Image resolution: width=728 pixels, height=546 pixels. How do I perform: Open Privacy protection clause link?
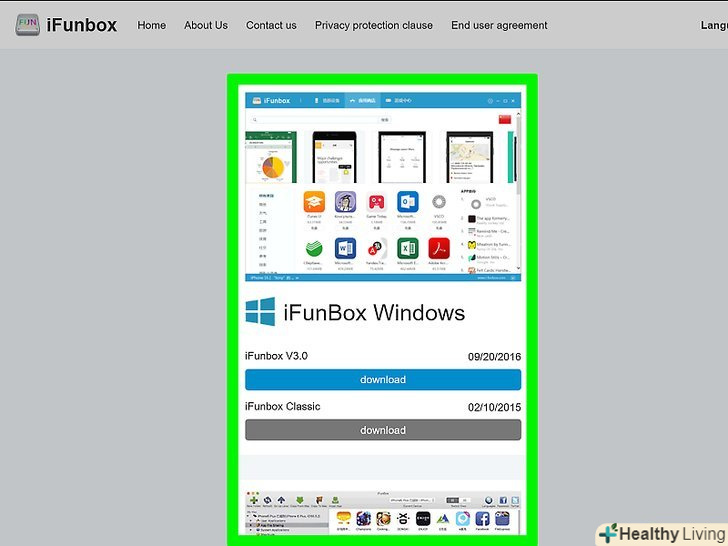[374, 26]
